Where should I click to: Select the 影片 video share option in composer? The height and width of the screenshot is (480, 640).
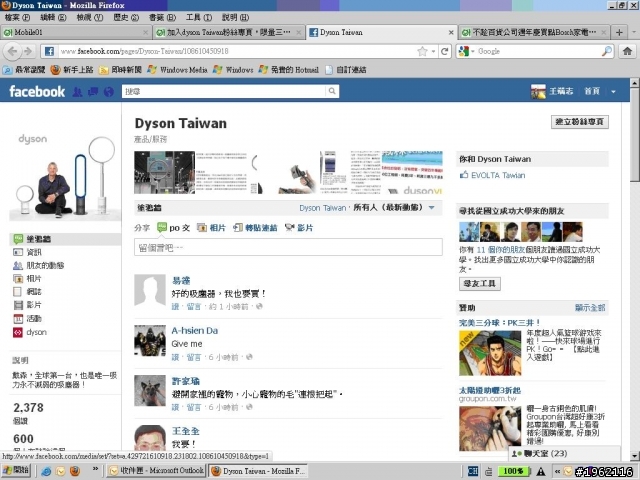tap(299, 228)
